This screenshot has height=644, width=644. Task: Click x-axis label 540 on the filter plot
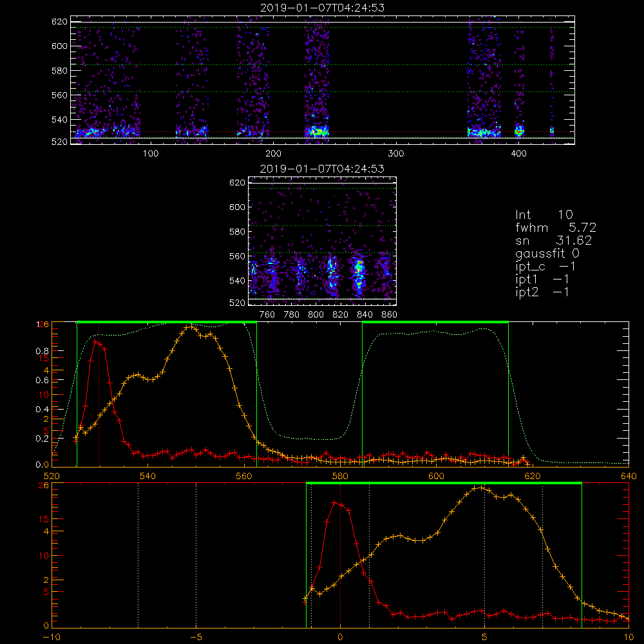[x=148, y=476]
